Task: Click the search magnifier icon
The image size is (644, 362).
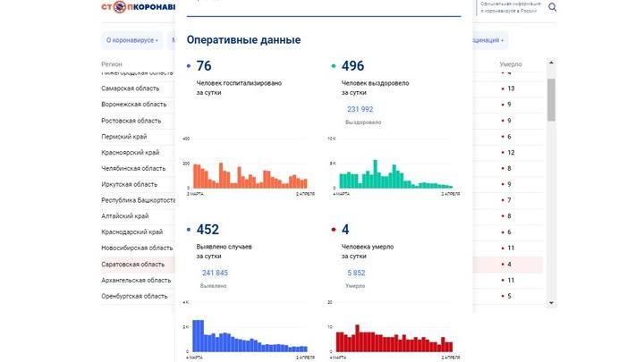Action: coord(553,8)
